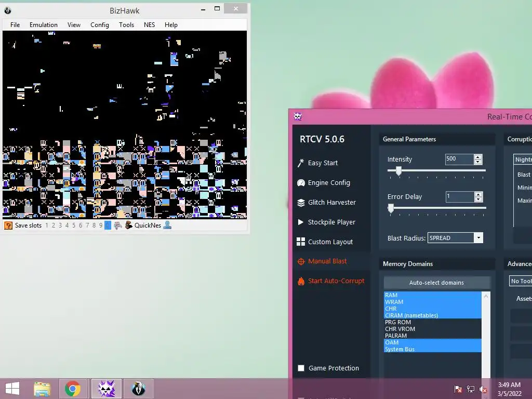This screenshot has width=532, height=399.
Task: Open File Explorer from taskbar
Action: point(42,389)
